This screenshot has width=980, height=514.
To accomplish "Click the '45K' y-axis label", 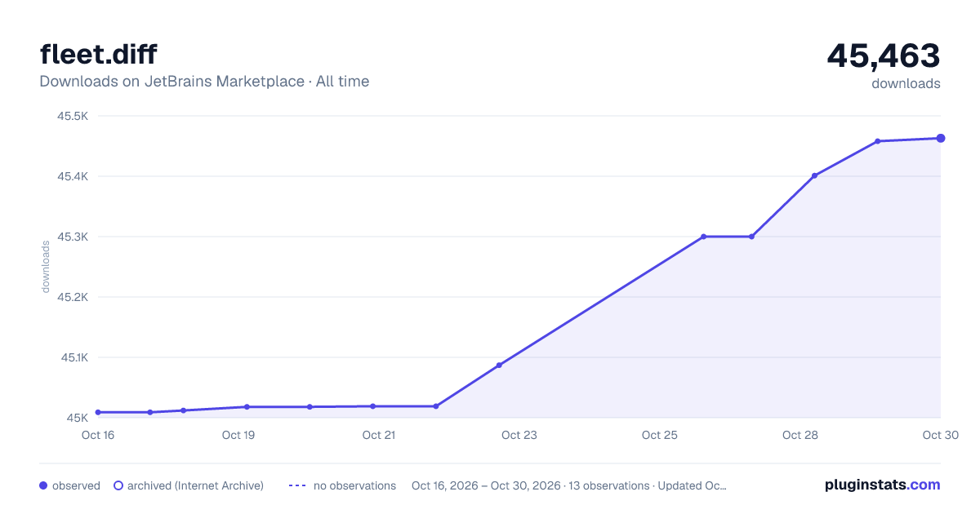I will click(78, 418).
